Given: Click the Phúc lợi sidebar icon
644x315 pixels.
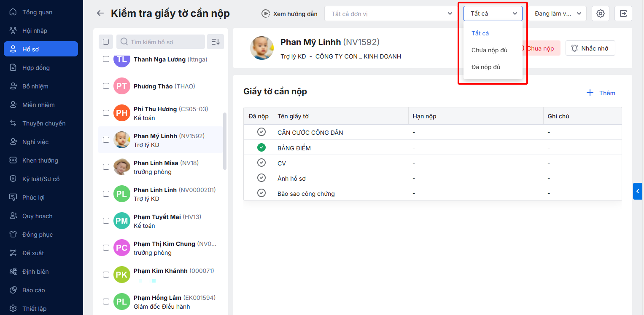Looking at the screenshot, I should click(x=13, y=198).
